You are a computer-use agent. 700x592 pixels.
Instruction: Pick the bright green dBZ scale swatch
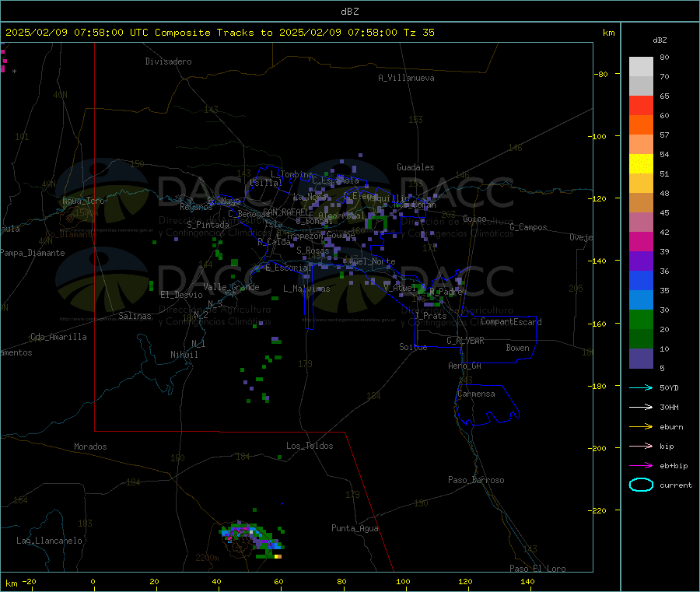pyautogui.click(x=641, y=319)
